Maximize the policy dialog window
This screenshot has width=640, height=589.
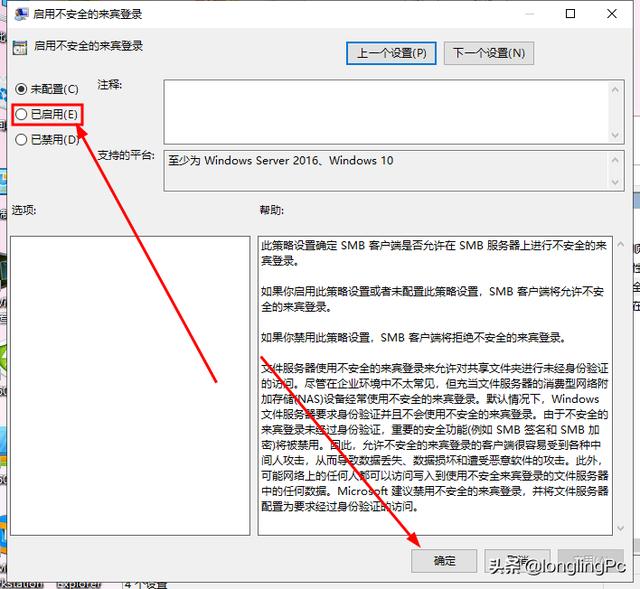point(570,14)
